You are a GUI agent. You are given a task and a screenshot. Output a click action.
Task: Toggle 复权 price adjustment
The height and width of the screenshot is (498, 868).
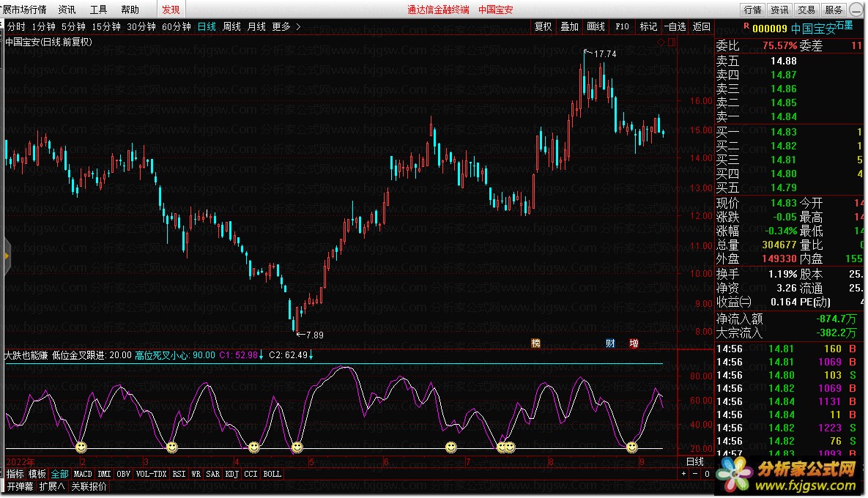[x=543, y=26]
